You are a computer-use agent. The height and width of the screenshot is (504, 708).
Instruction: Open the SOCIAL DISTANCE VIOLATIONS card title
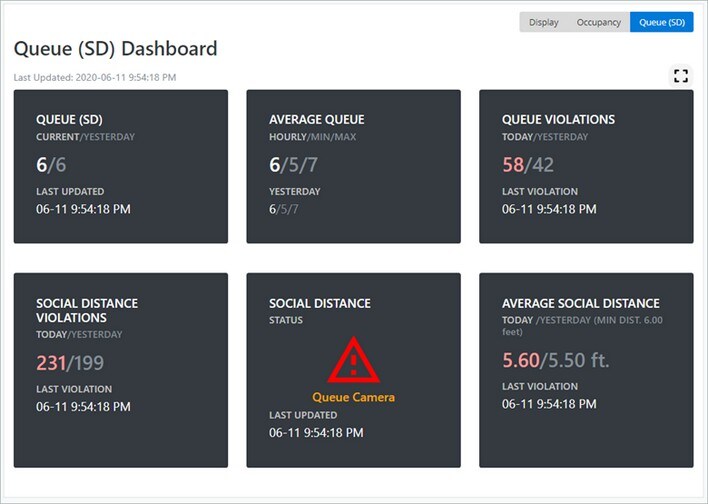[x=87, y=311]
